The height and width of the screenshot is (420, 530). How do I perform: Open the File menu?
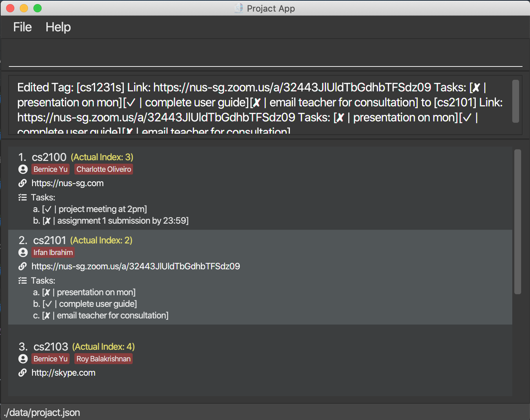click(23, 27)
